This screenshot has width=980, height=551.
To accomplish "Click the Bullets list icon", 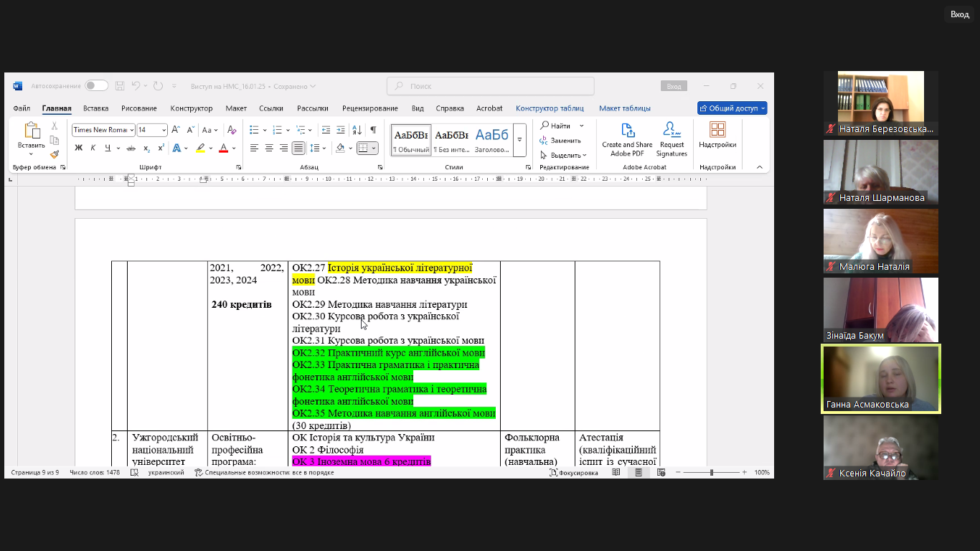I will tap(254, 130).
